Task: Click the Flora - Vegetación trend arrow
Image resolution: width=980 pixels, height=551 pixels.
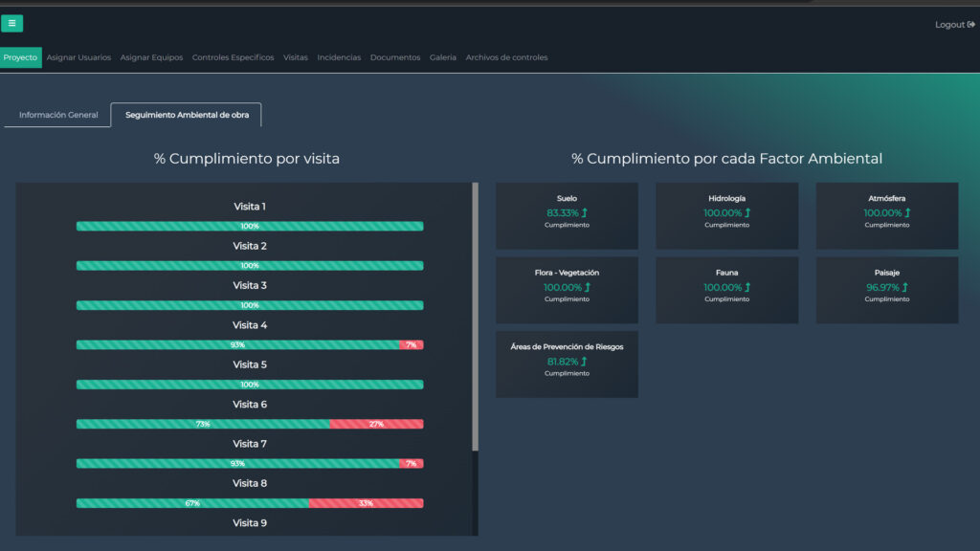Action: pos(588,287)
